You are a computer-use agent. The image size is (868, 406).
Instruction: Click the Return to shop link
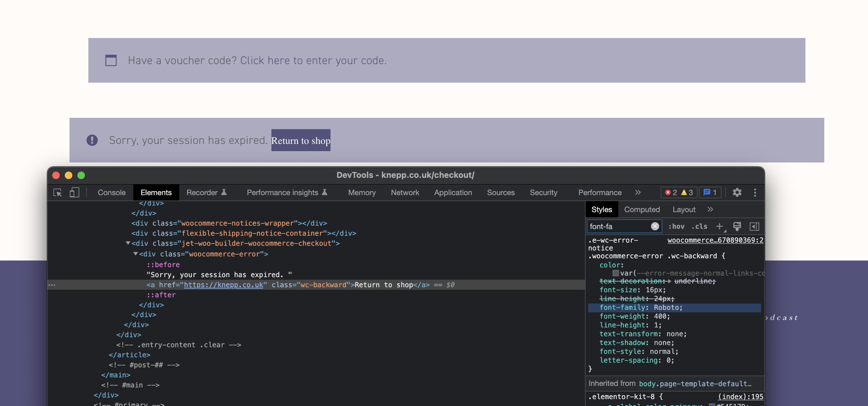[301, 140]
